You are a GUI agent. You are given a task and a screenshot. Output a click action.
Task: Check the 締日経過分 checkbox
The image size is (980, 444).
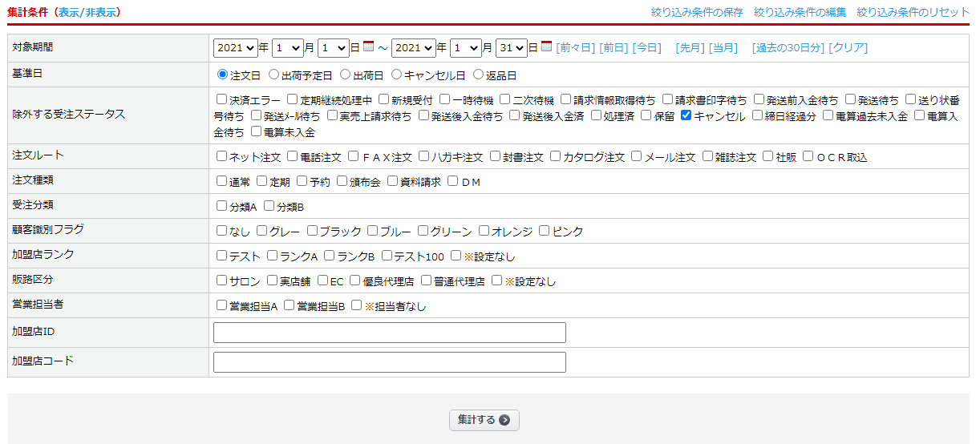click(758, 115)
